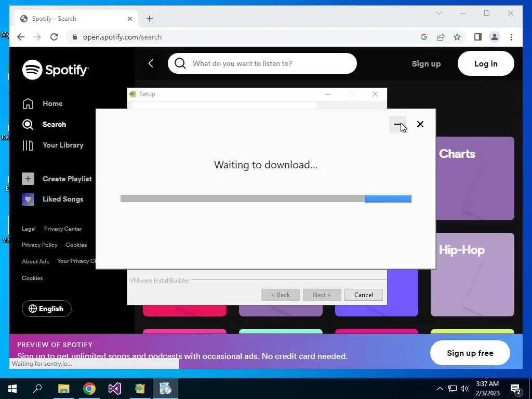Open Liked Songs heart icon
The width and height of the screenshot is (532, 399).
click(x=28, y=199)
